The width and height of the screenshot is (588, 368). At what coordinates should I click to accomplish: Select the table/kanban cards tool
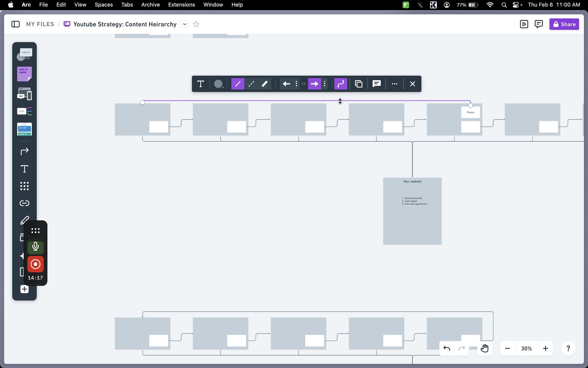24,129
